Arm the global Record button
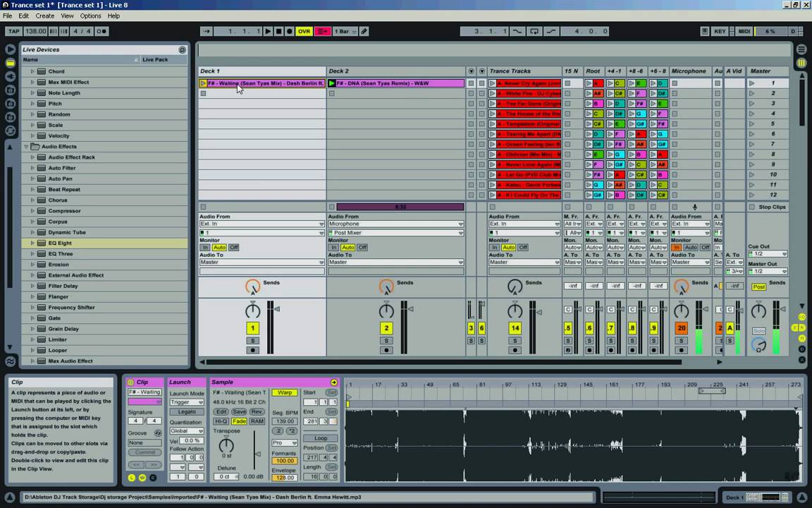Image resolution: width=812 pixels, height=508 pixels. pos(290,31)
